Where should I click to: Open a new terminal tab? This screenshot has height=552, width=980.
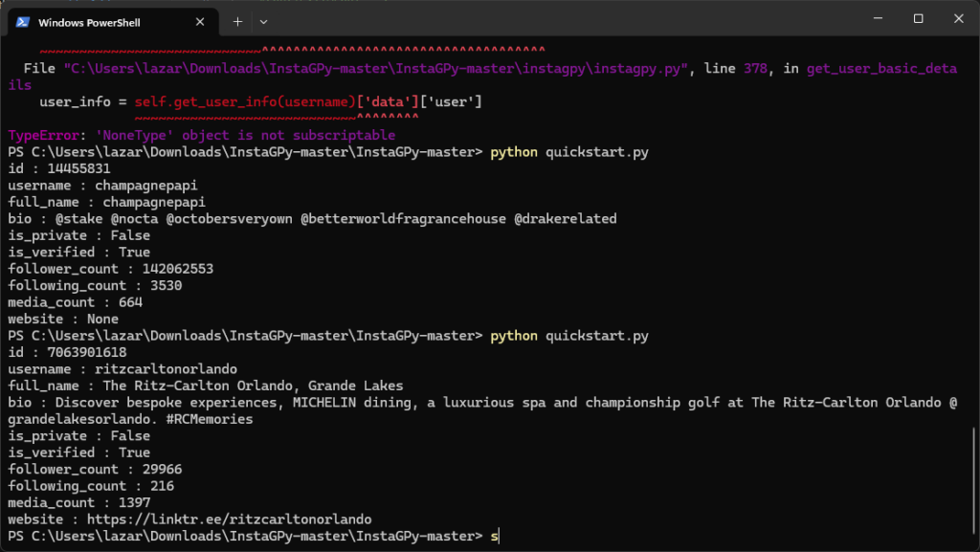[237, 21]
